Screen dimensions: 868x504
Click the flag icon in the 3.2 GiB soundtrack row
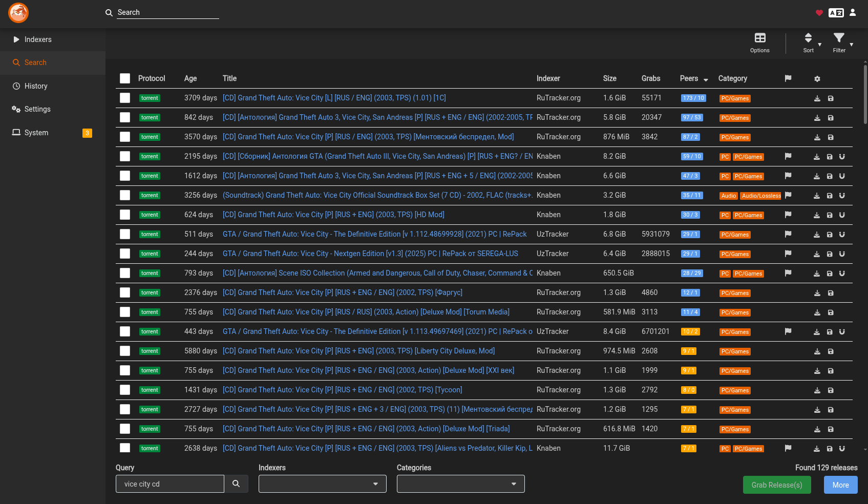[x=788, y=195]
